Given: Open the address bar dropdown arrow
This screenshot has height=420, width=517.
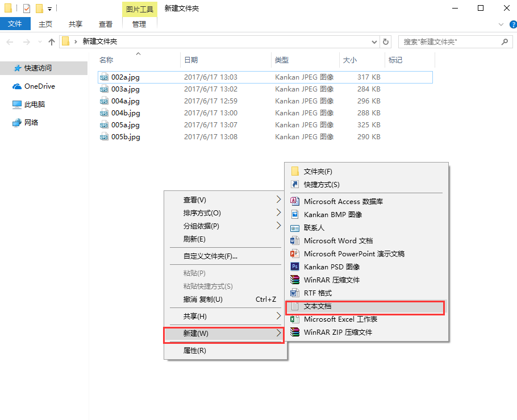Looking at the screenshot, I should tap(373, 41).
